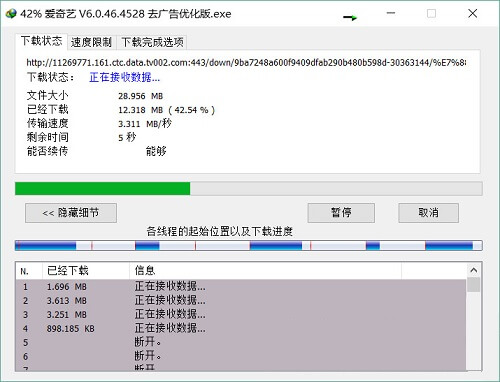
Task: Minimize the download window
Action: [x=391, y=14]
